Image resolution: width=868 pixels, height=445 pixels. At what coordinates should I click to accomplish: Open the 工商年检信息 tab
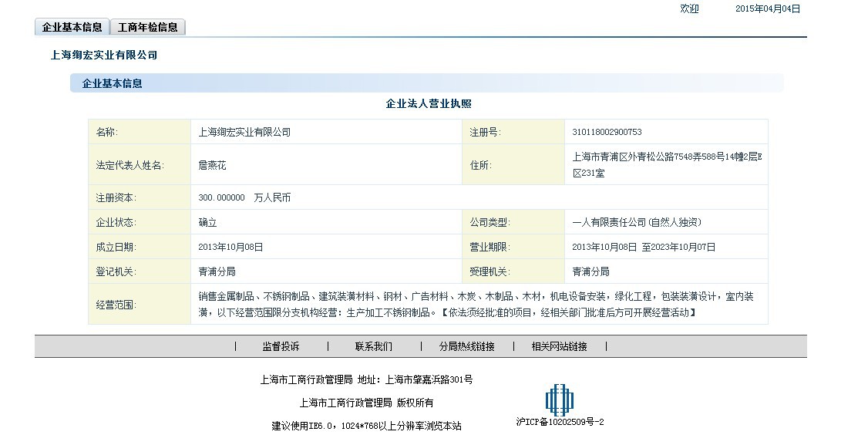pyautogui.click(x=148, y=27)
